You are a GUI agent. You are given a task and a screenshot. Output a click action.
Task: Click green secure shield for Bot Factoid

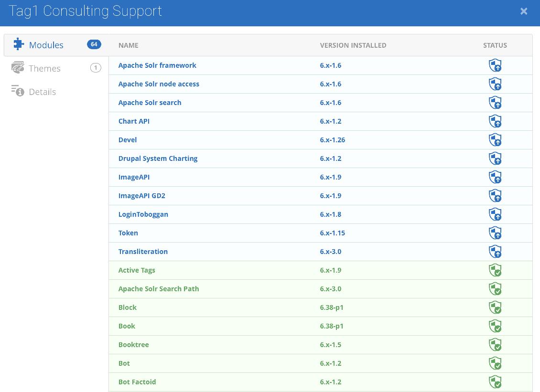495,381
